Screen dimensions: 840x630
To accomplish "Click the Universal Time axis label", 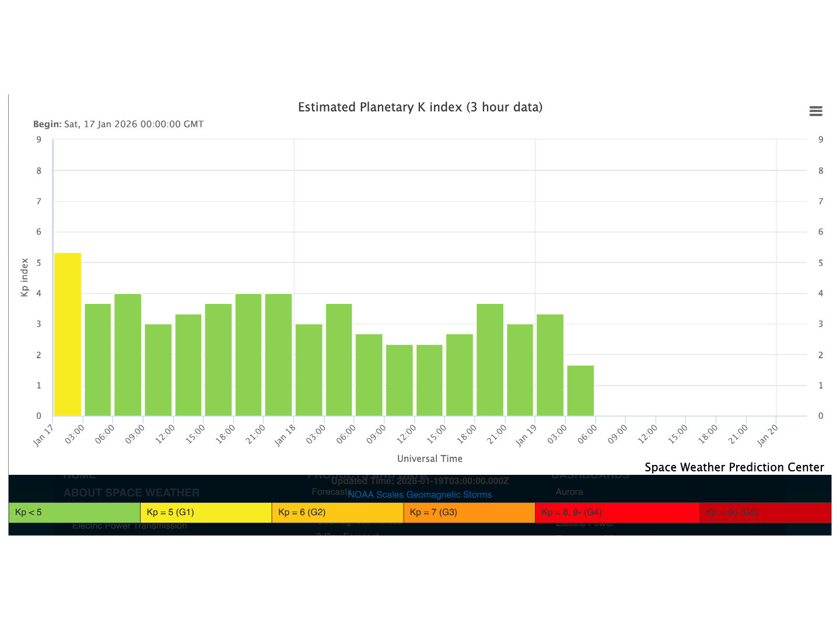I will pos(429,459).
